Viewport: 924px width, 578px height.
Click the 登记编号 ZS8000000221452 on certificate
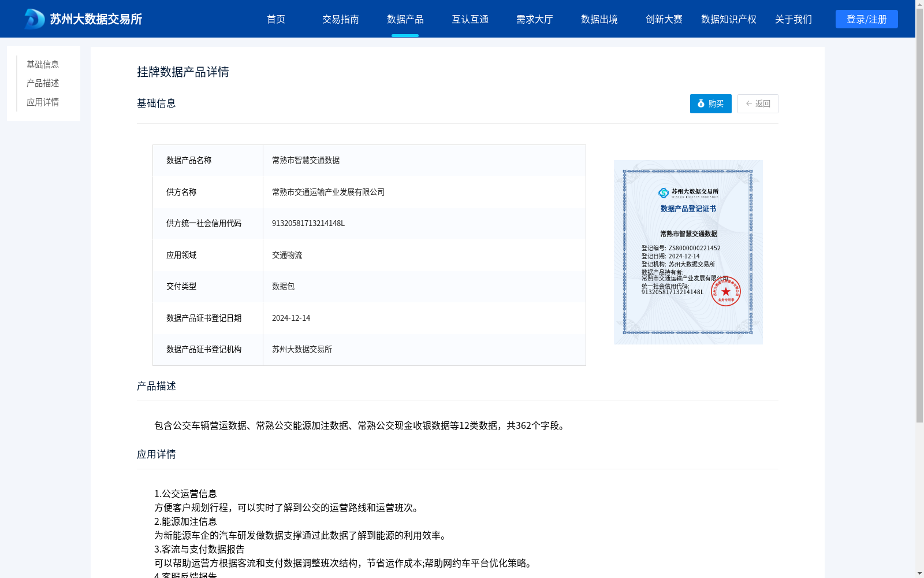click(x=681, y=248)
